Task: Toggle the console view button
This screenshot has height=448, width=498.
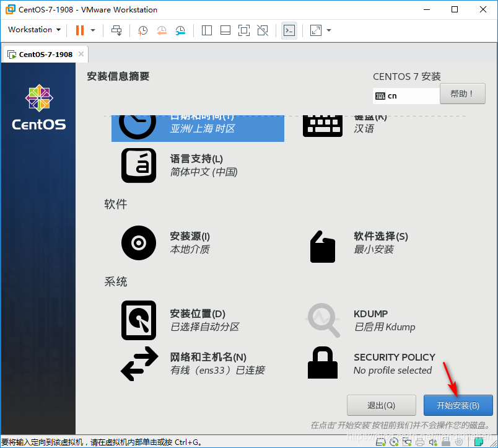Action: (289, 30)
